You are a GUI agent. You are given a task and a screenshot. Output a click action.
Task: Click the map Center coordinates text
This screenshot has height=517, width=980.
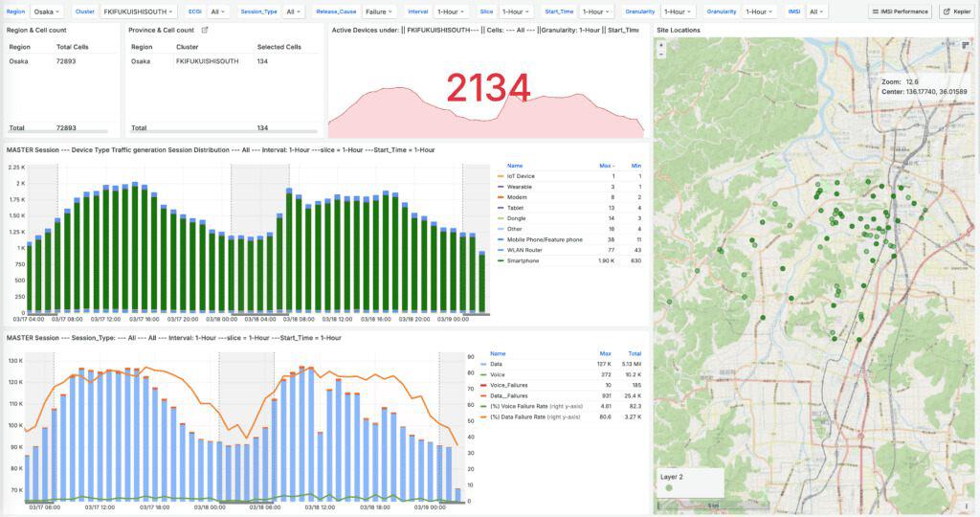tap(924, 92)
